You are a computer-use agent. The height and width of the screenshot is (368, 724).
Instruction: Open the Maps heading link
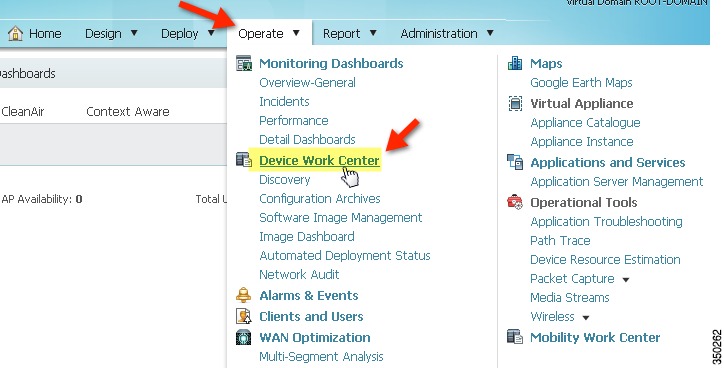546,63
